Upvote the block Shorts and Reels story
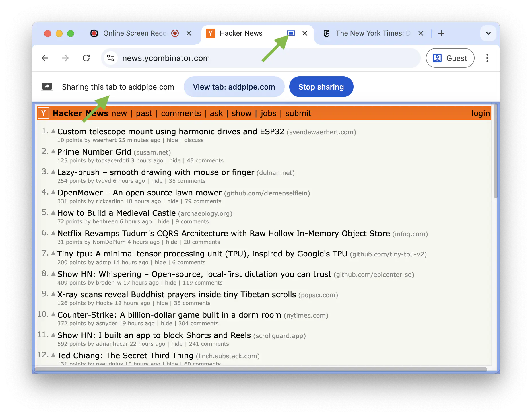This screenshot has width=532, height=416. (53, 335)
